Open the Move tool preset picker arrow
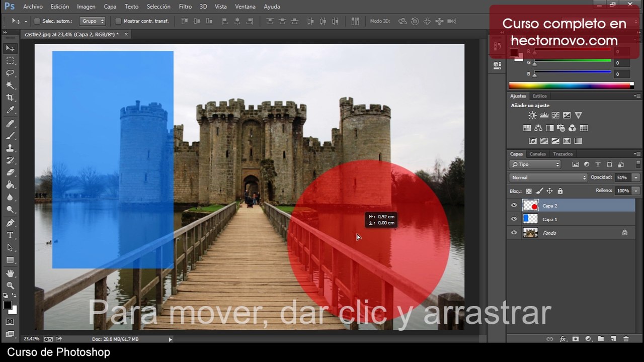This screenshot has width=644, height=362. pyautogui.click(x=26, y=21)
